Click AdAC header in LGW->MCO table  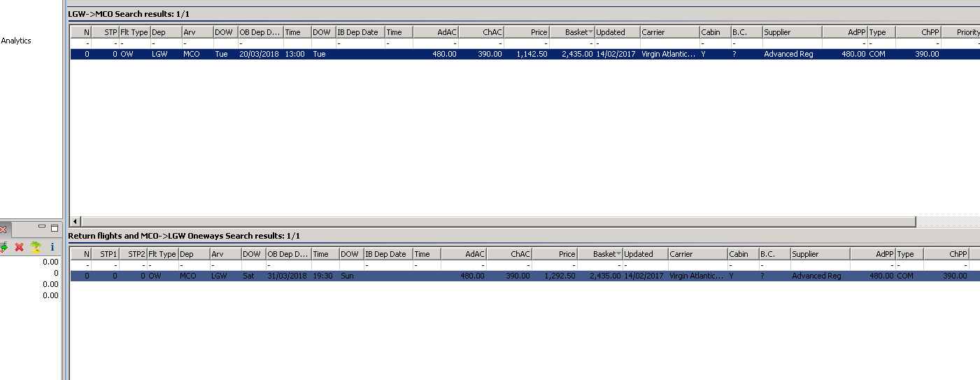(x=436, y=32)
